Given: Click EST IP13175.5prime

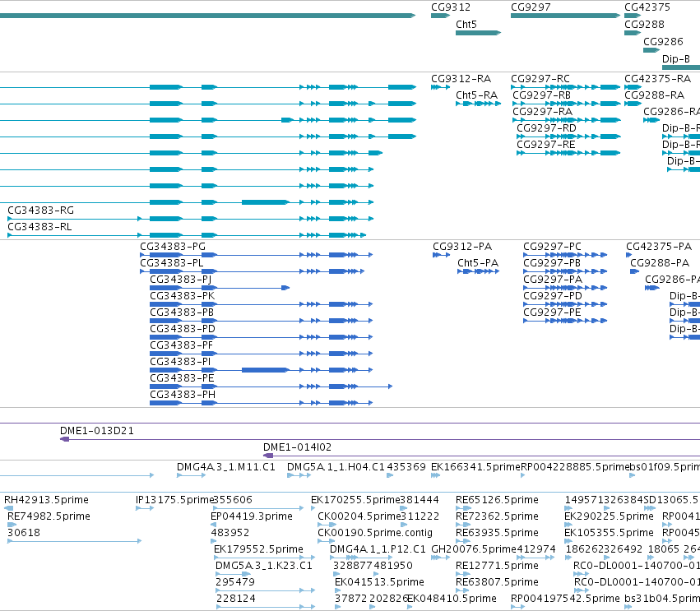Looking at the screenshot, I should (x=145, y=508).
